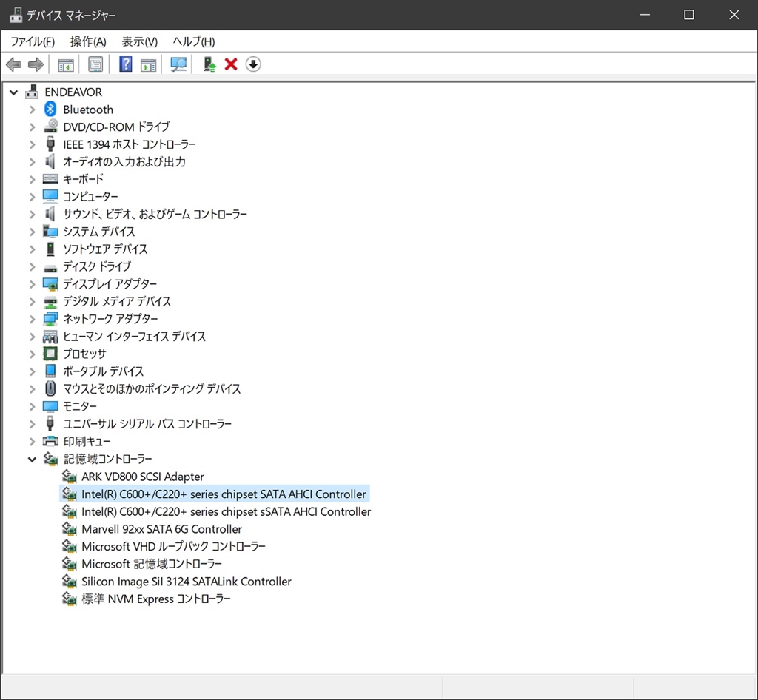758x700 pixels.
Task: Select サウンド、ビデオ、およびゲーム コントローラー label
Action: pos(155,214)
